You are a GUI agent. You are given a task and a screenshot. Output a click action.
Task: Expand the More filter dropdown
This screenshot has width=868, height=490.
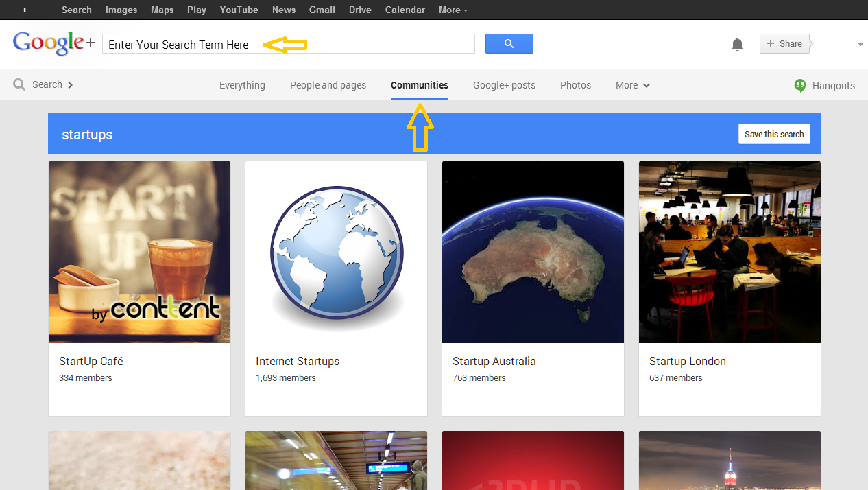pos(633,85)
